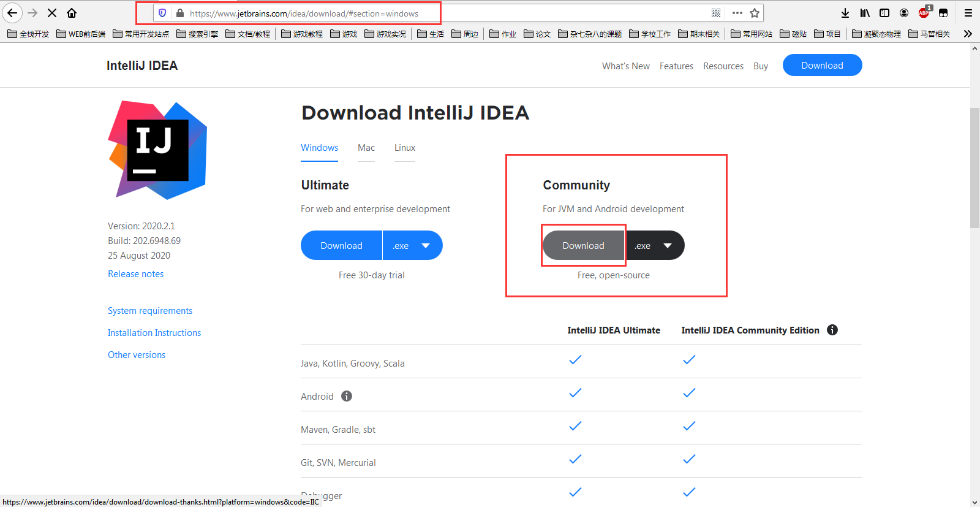Open the browser home page
980x507 pixels.
(72, 13)
